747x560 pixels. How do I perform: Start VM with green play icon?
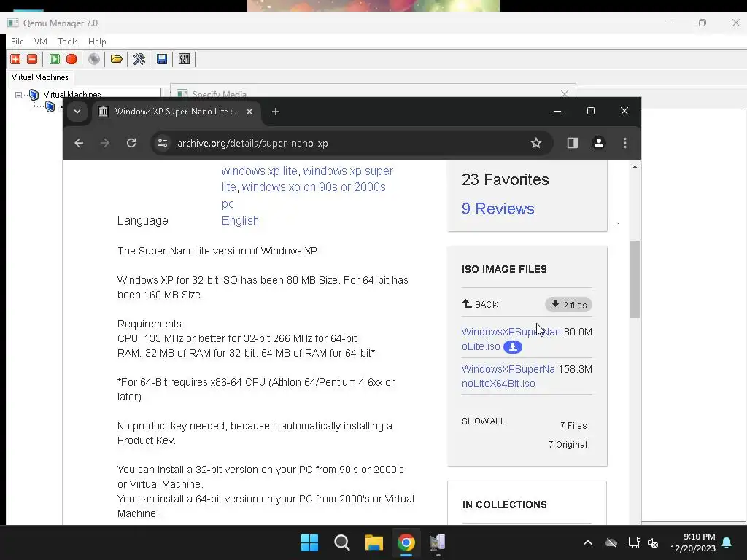pyautogui.click(x=55, y=59)
